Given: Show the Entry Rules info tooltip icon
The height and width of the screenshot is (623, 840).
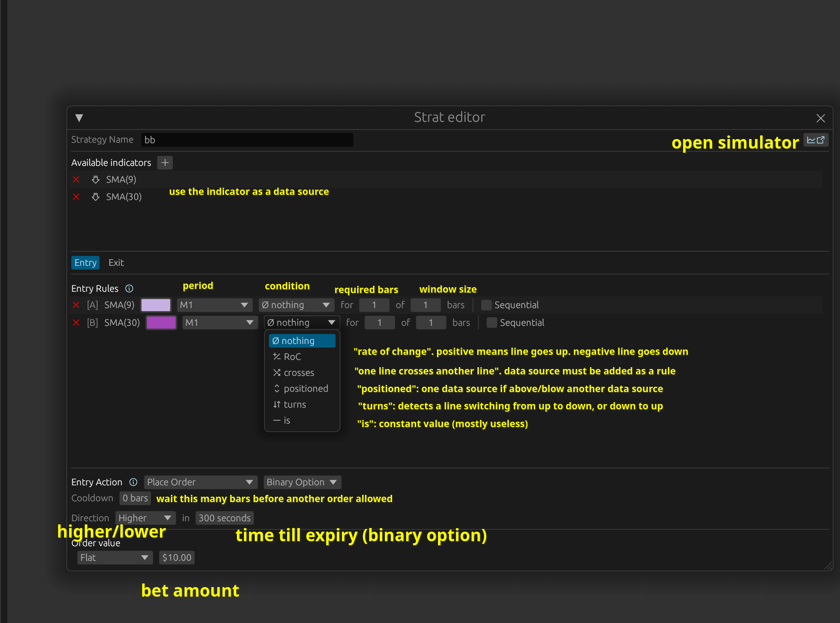Looking at the screenshot, I should [x=129, y=289].
